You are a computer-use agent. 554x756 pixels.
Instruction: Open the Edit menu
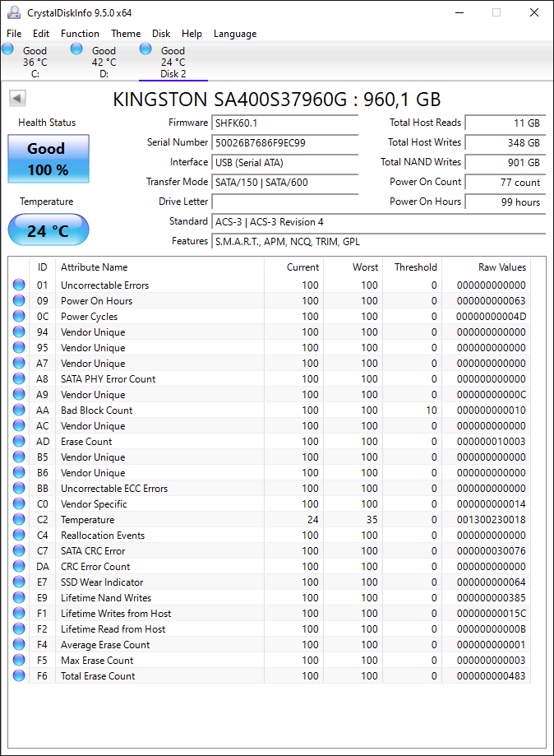[x=41, y=34]
